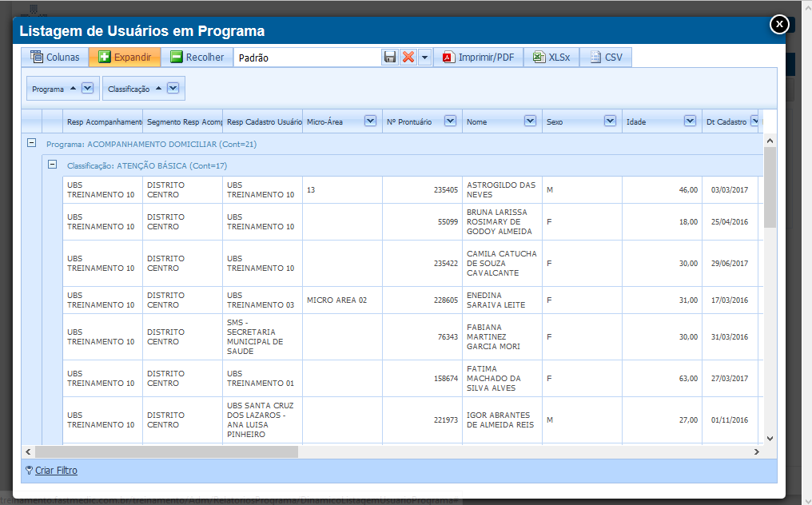Click the MICRO AREA 02 cell
This screenshot has height=505, width=812.
coord(342,300)
